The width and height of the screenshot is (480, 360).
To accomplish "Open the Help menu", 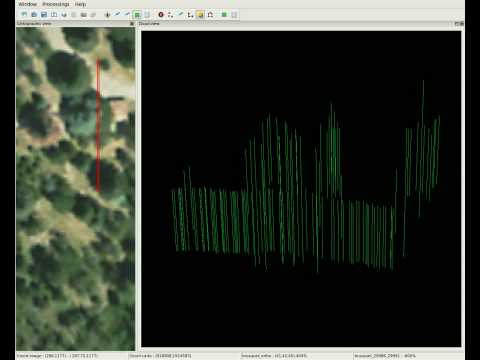I will coord(80,4).
